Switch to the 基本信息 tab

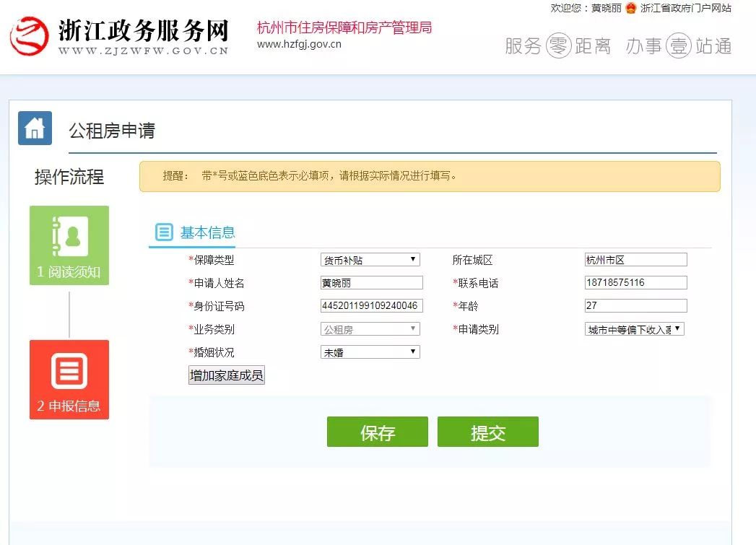click(207, 232)
